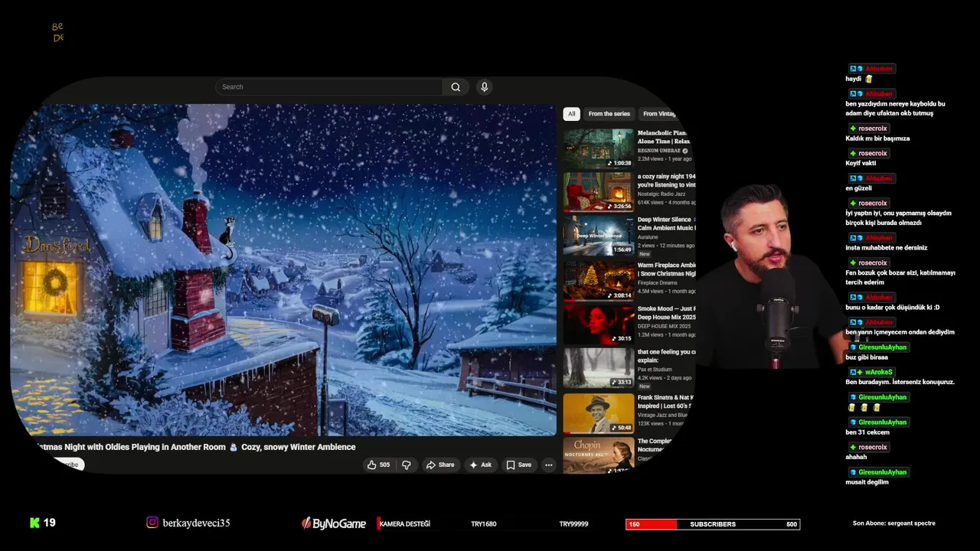This screenshot has width=980, height=551.
Task: Open the Chopin Nocturnes thumbnail
Action: pyautogui.click(x=599, y=455)
